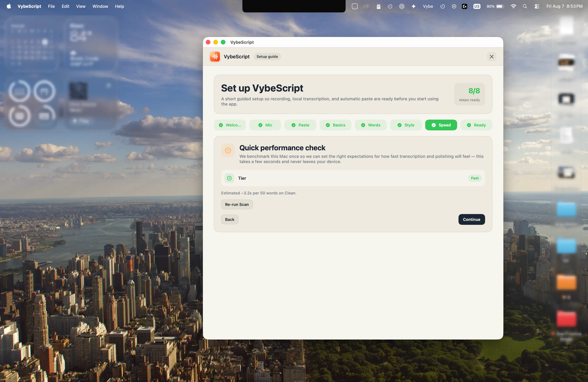Open the ChatGPT menu bar icon
The image size is (588, 382).
pyautogui.click(x=402, y=6)
